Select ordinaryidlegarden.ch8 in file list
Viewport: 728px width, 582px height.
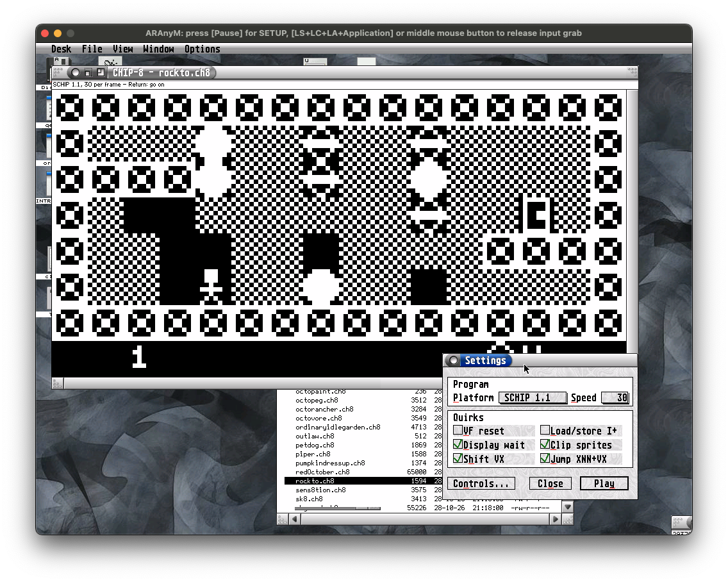[338, 427]
